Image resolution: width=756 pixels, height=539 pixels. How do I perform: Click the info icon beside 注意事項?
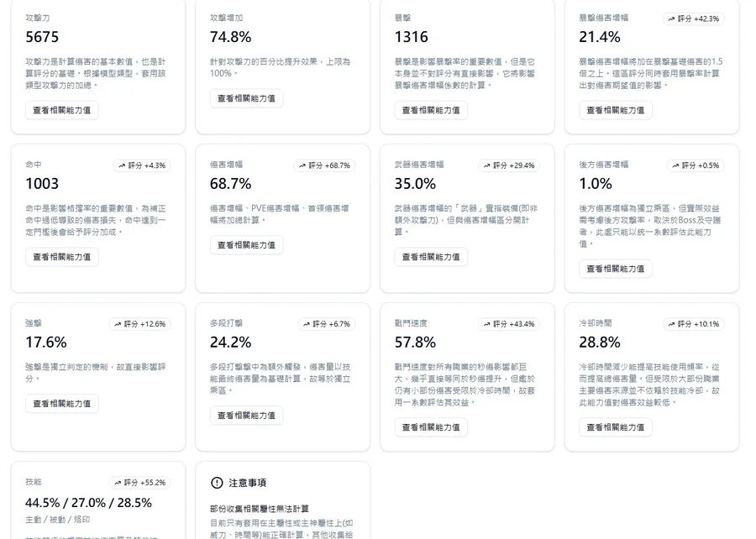(x=217, y=483)
